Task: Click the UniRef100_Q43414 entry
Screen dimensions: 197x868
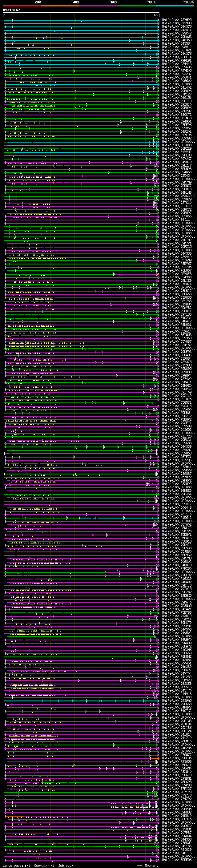Action: [176, 30]
